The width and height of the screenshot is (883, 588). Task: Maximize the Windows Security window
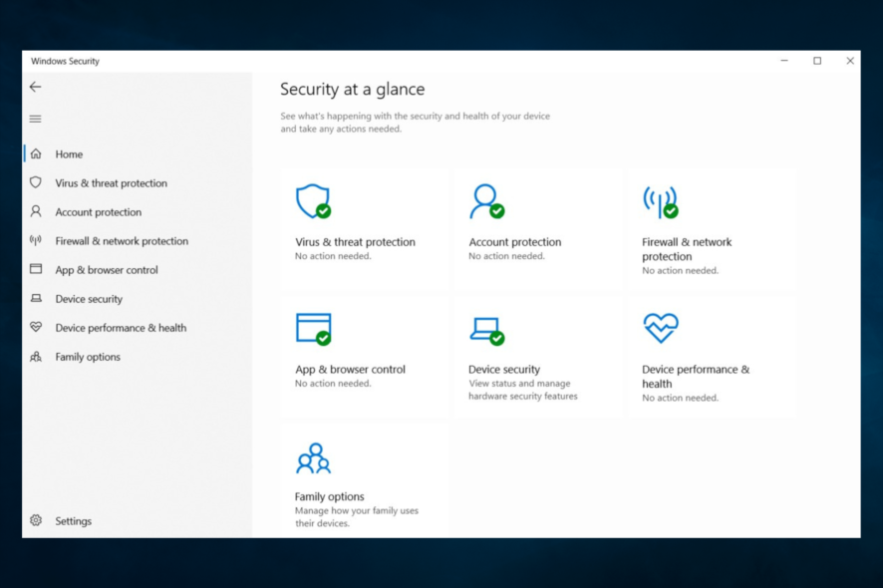pyautogui.click(x=817, y=61)
